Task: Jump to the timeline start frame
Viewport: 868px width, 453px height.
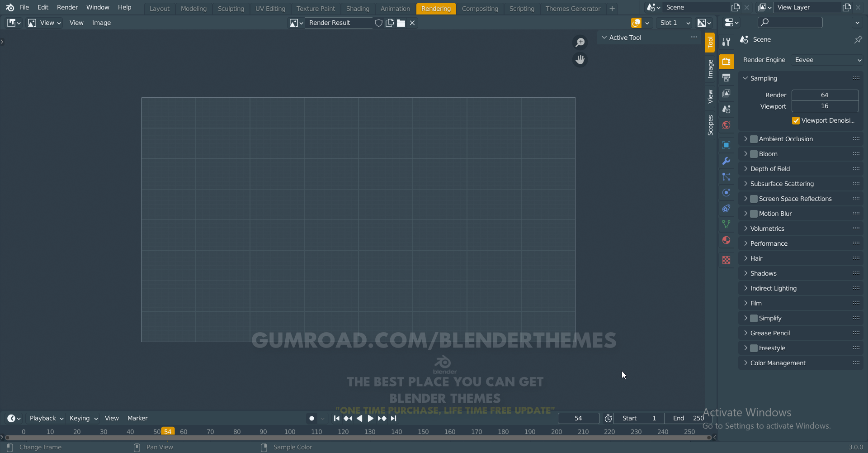Action: tap(336, 418)
